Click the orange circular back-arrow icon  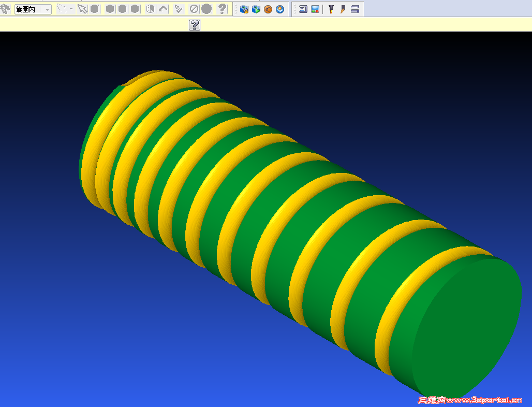point(268,9)
